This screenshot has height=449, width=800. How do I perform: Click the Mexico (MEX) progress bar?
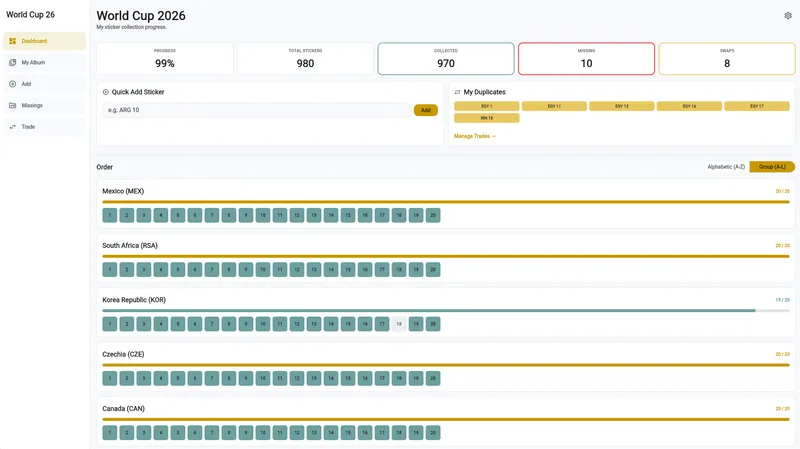[x=446, y=202]
